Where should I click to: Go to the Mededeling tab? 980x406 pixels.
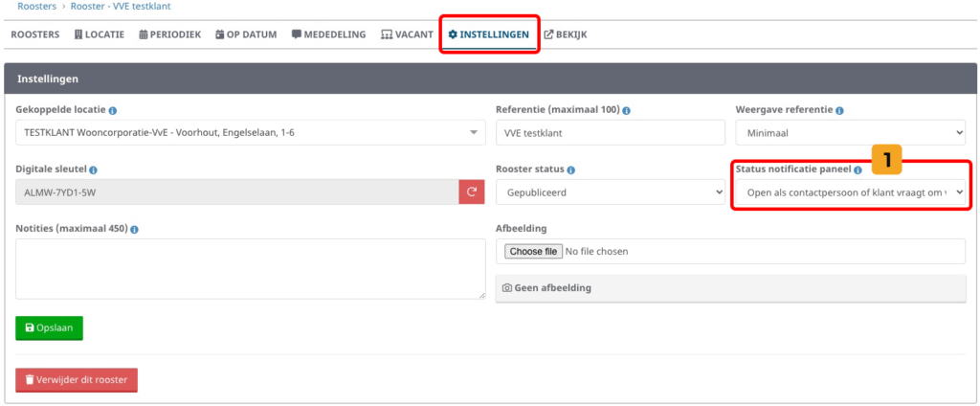(328, 34)
